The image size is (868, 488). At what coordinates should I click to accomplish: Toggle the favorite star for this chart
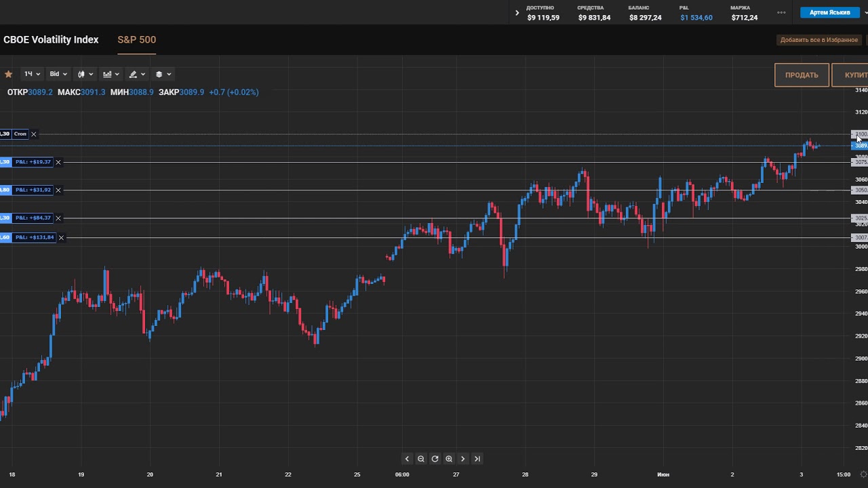tap(9, 75)
